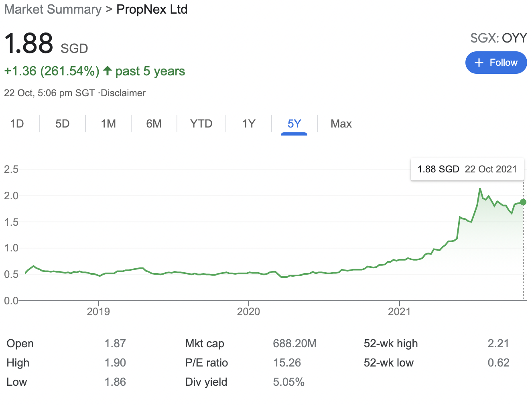This screenshot has height=405, width=532.
Task: Click the 2020 label on the time axis
Action: (x=248, y=312)
